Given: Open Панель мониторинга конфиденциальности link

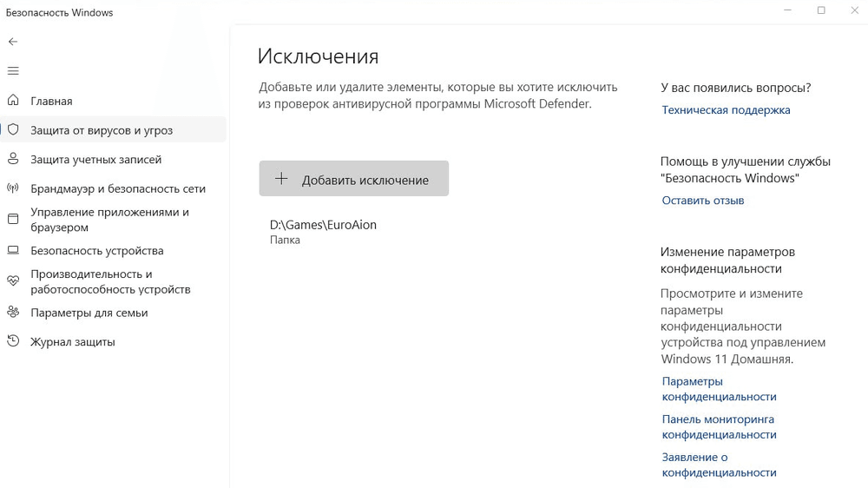Looking at the screenshot, I should click(719, 427).
